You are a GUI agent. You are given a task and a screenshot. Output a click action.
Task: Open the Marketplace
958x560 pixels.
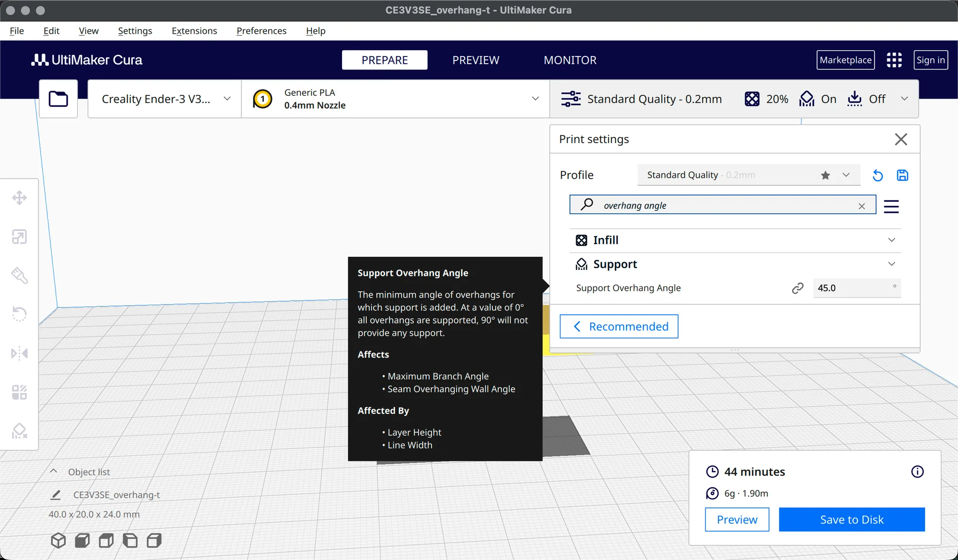(845, 60)
